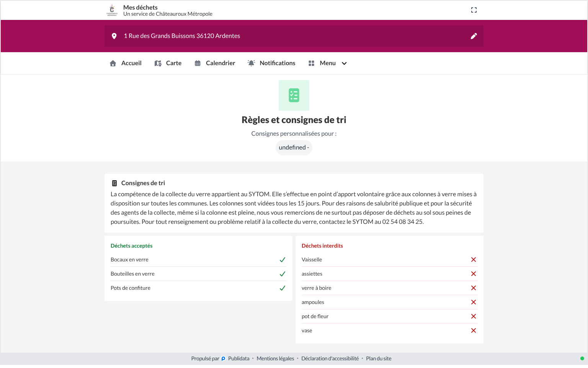Click the address field showing Rue des Grands Buissons
Screen dimensions: 588x368
click(x=294, y=36)
